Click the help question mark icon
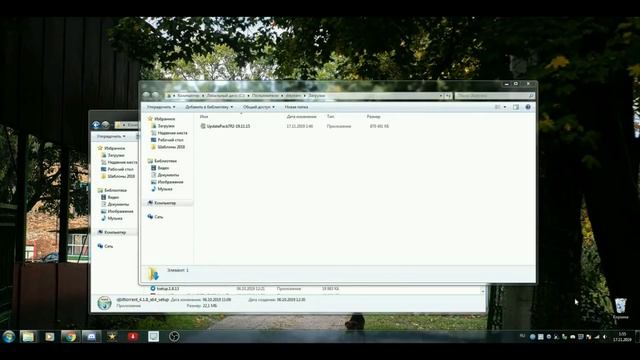 [528, 107]
